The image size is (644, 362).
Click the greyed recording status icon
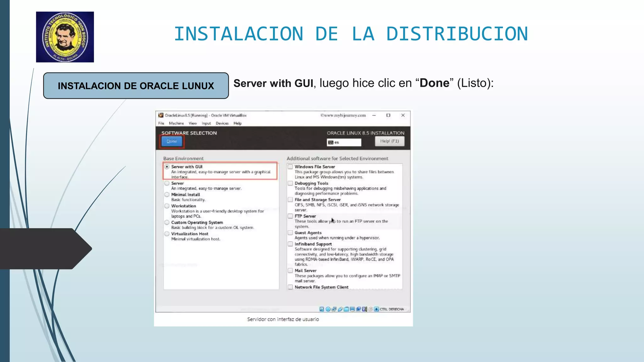pos(370,309)
